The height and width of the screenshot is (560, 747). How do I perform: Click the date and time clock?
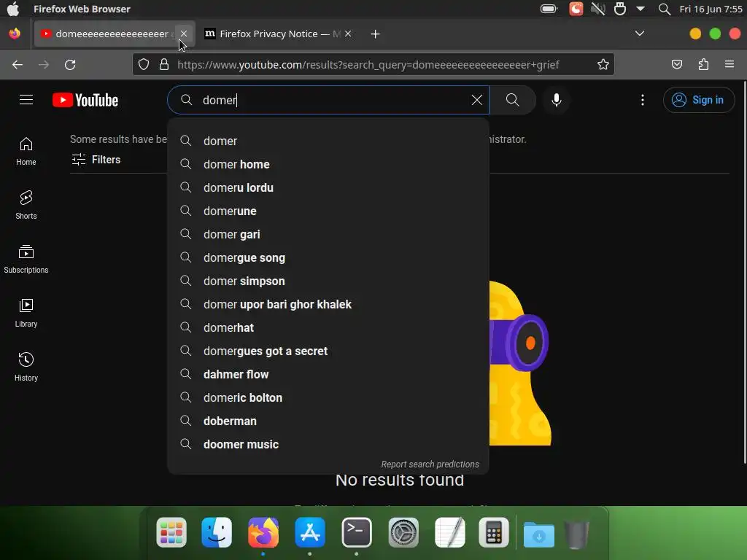tap(711, 9)
